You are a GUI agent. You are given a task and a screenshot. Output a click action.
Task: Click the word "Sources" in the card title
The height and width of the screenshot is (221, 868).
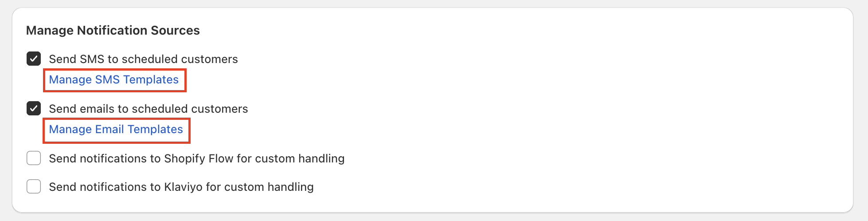(175, 30)
